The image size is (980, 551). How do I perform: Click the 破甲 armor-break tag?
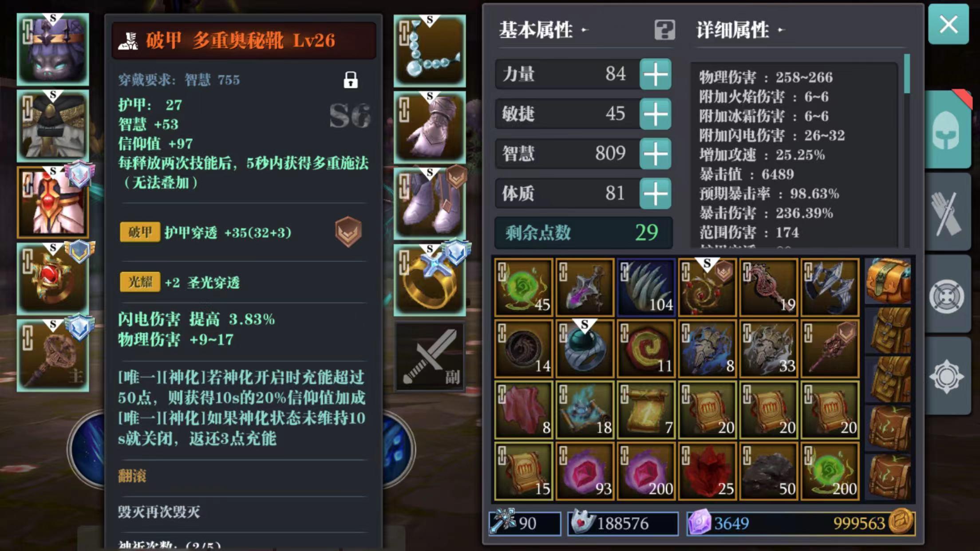click(x=140, y=232)
